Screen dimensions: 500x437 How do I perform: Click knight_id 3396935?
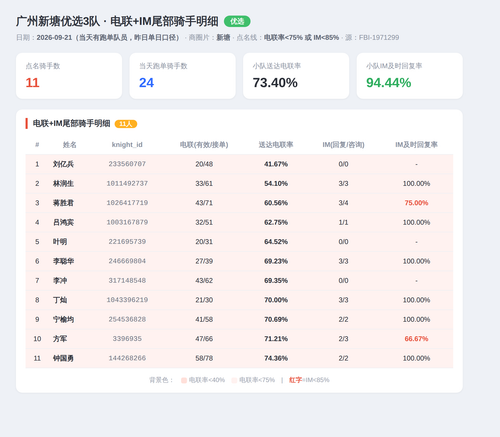pos(127,339)
